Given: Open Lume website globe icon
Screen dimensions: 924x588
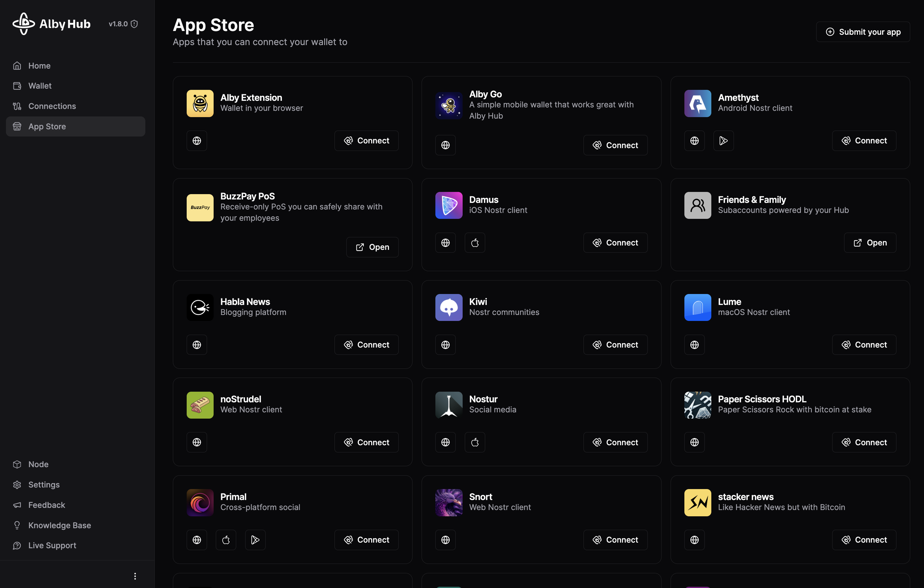Looking at the screenshot, I should pyautogui.click(x=694, y=345).
